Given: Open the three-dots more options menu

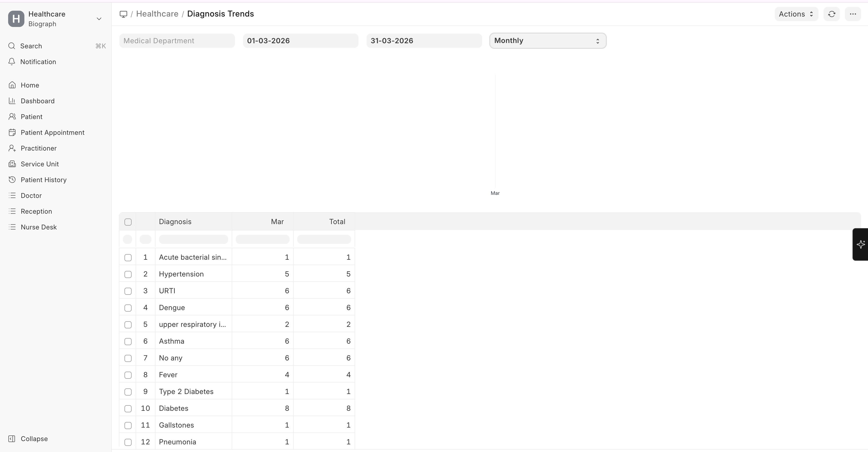Looking at the screenshot, I should point(853,14).
